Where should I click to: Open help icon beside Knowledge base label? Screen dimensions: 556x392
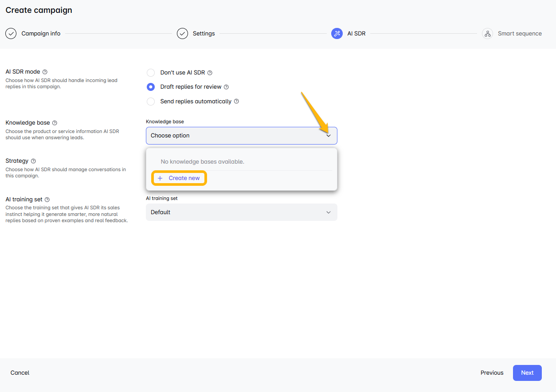click(x=55, y=123)
